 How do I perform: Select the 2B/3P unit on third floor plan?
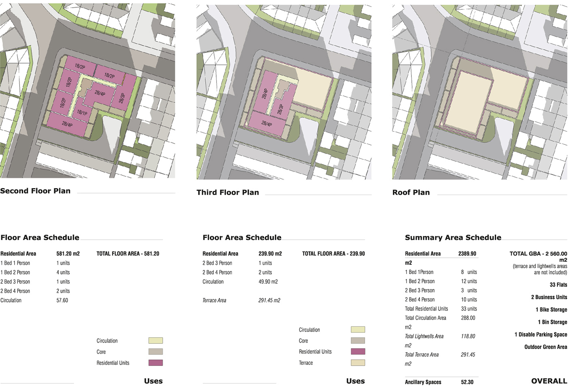(280, 109)
